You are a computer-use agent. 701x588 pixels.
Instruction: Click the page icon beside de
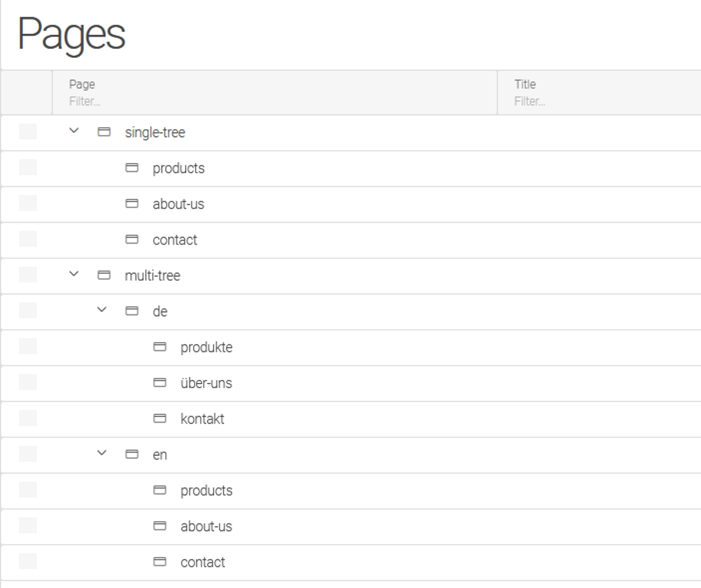133,311
